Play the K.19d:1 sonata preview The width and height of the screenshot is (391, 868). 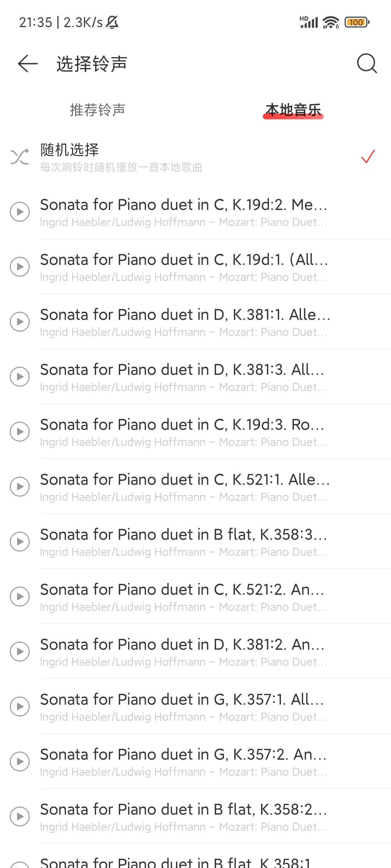pos(20,267)
